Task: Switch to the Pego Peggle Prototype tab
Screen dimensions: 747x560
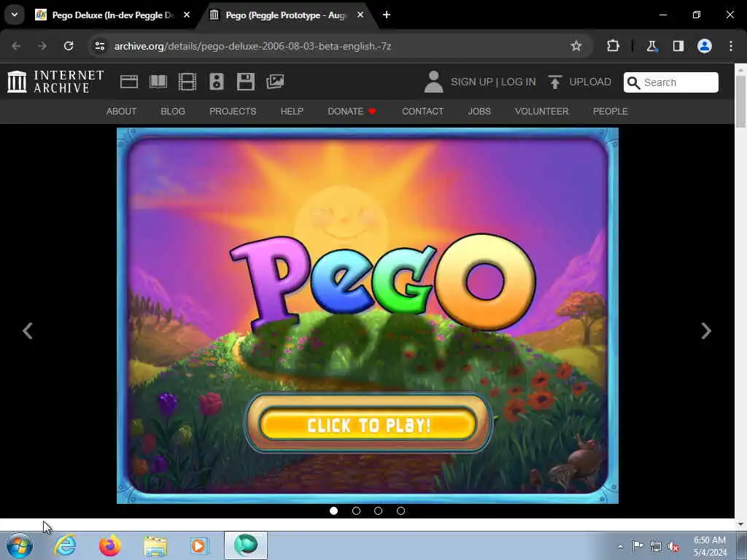Action: tap(286, 15)
